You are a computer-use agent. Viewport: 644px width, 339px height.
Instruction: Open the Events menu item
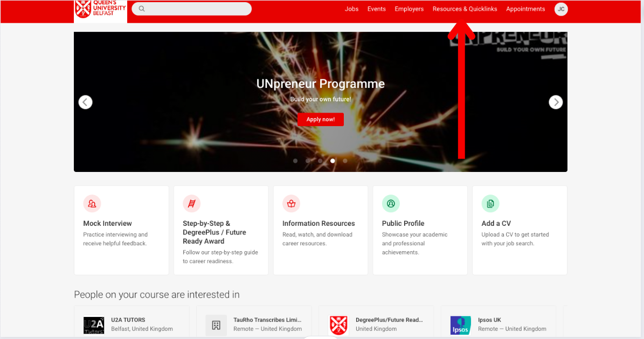click(377, 9)
